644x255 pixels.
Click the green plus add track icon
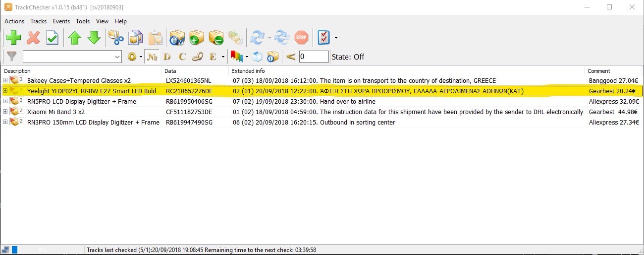(13, 38)
